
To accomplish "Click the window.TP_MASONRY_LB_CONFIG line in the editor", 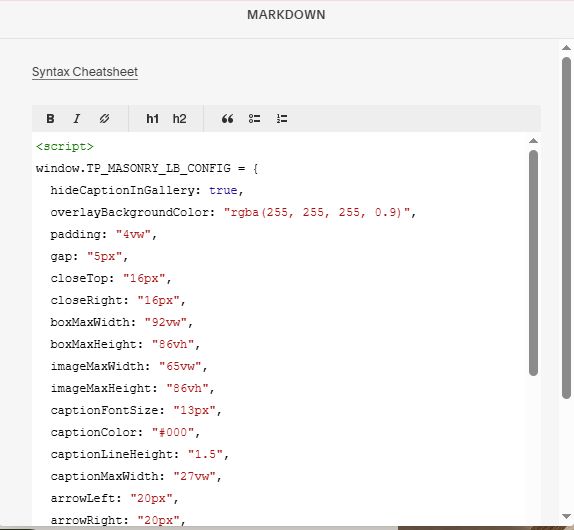I will pos(147,168).
